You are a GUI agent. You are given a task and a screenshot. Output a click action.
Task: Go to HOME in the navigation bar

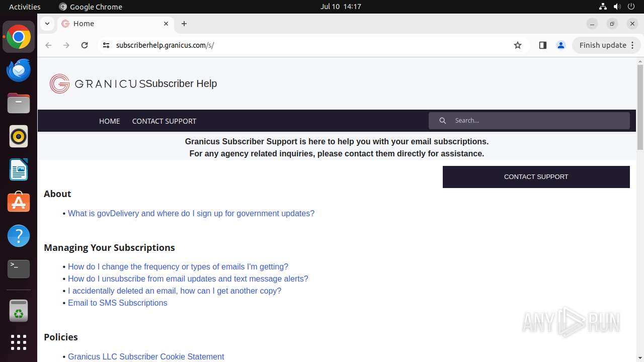[109, 121]
